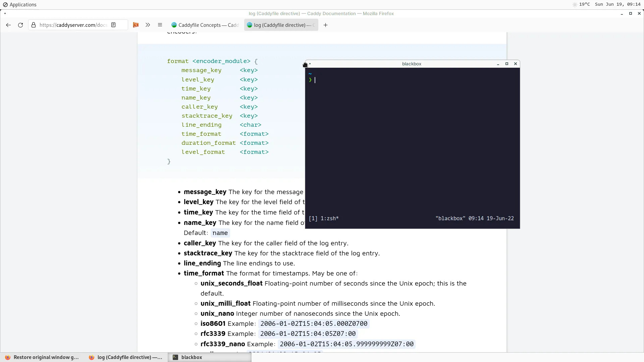Viewport: 644px width, 362px height.
Task: Open a new browser tab with the plus button
Action: point(326,25)
